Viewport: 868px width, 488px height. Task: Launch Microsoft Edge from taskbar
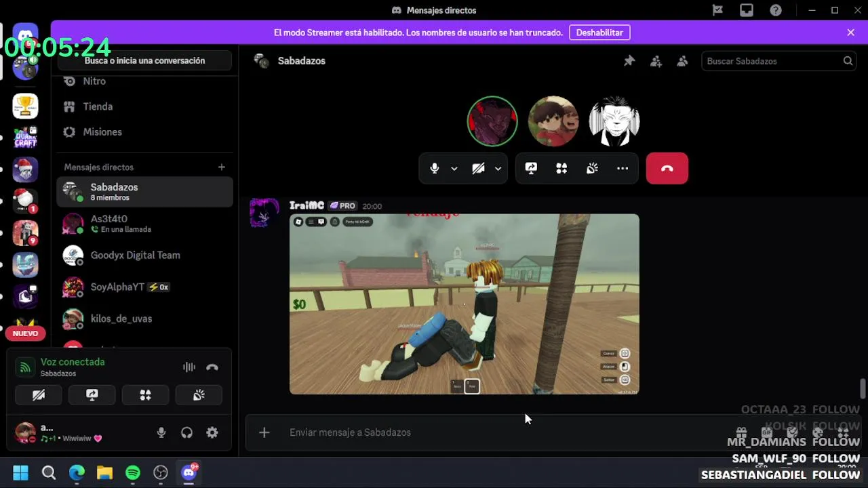pyautogui.click(x=77, y=472)
